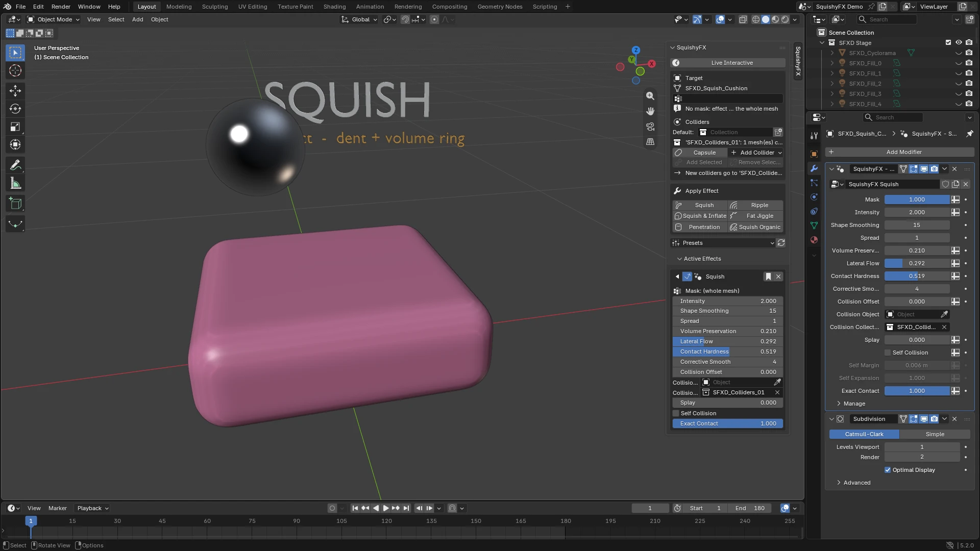Switch to the Geometry Nodes workspace tab
The width and height of the screenshot is (980, 551).
pos(500,7)
